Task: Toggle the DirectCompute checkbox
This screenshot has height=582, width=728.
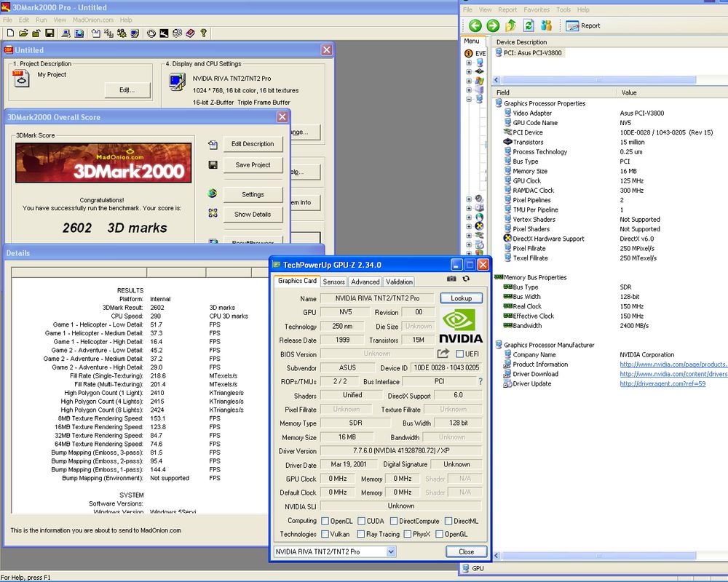Action: [394, 521]
